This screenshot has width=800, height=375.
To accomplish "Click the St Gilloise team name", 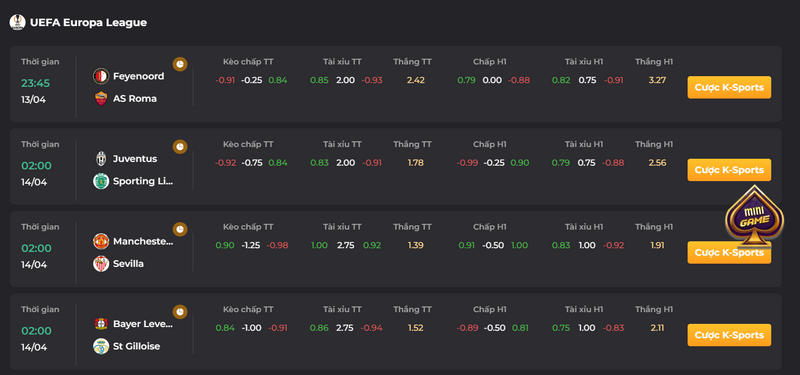I will (136, 346).
